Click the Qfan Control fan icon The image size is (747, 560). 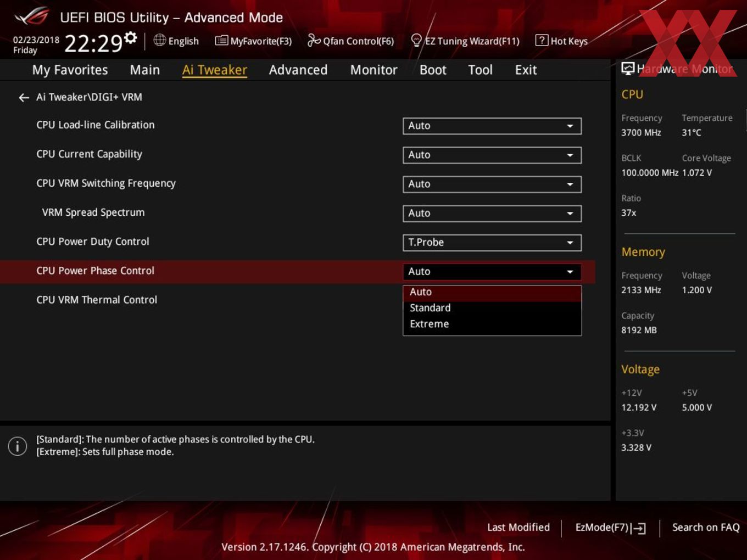point(314,40)
